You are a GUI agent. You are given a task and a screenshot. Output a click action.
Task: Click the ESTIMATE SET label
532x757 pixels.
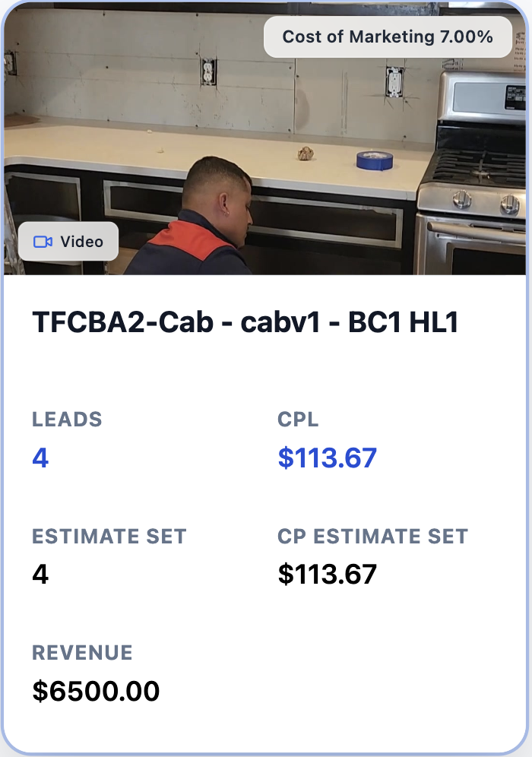click(109, 536)
